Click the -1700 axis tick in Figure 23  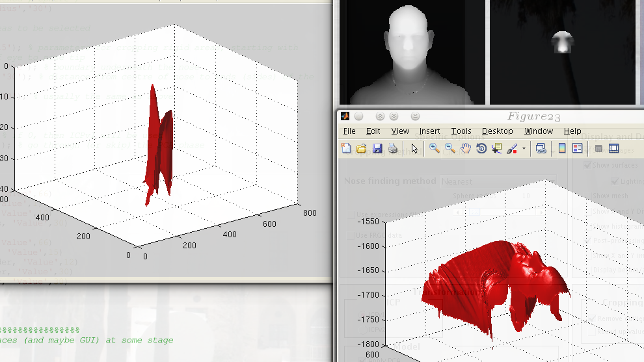tap(368, 295)
